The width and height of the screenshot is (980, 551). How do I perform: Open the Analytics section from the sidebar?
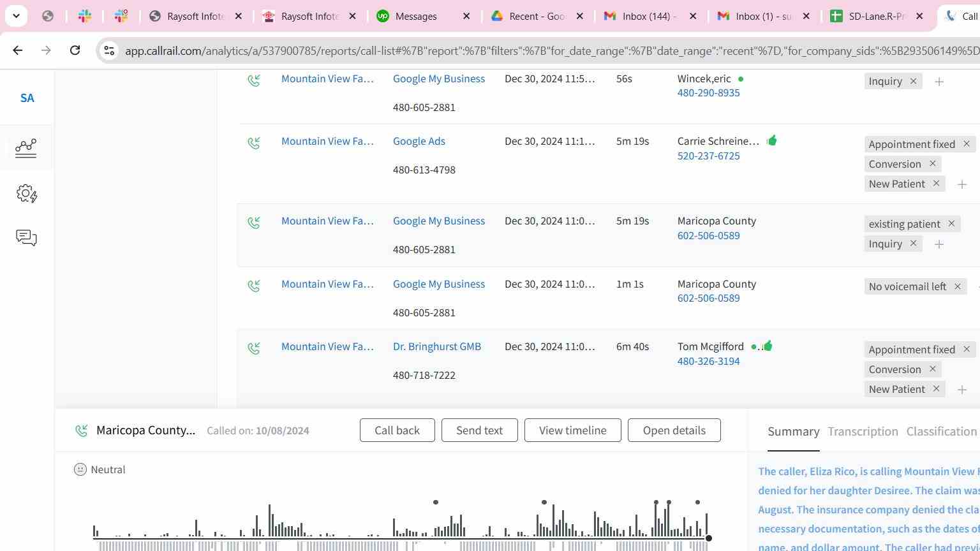(x=26, y=148)
